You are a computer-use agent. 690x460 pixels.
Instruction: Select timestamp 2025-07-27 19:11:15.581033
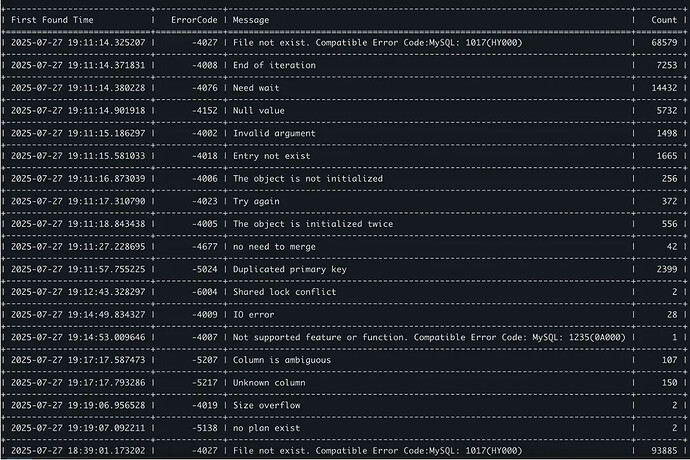78,156
